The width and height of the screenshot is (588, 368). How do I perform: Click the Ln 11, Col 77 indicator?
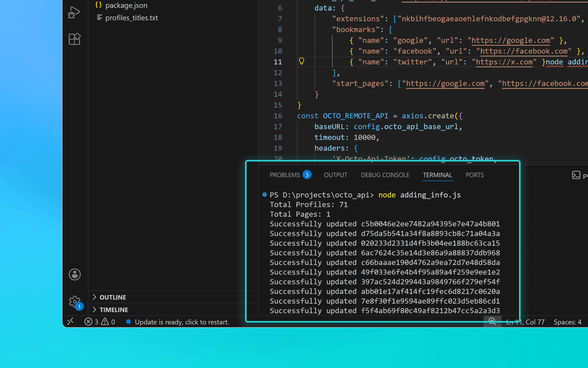525,322
